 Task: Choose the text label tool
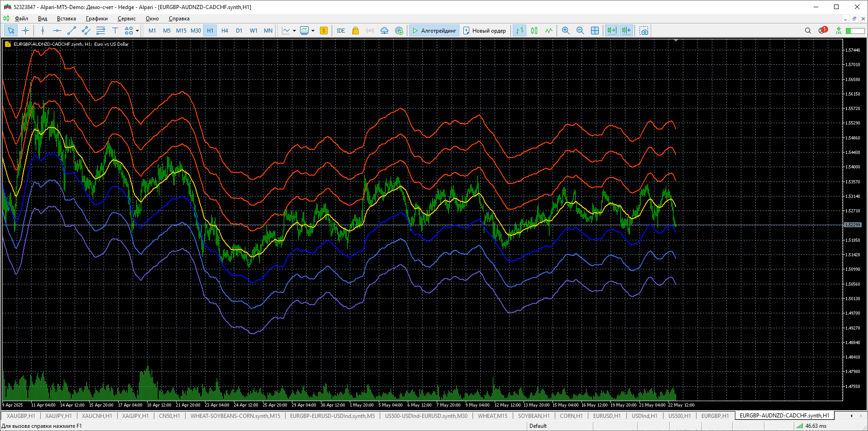click(x=115, y=31)
